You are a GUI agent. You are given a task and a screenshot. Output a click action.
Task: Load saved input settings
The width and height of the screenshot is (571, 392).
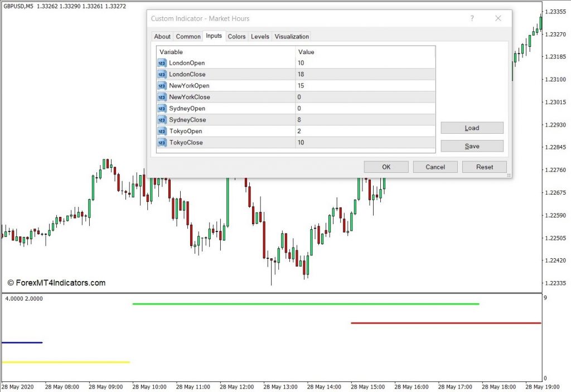tap(472, 128)
